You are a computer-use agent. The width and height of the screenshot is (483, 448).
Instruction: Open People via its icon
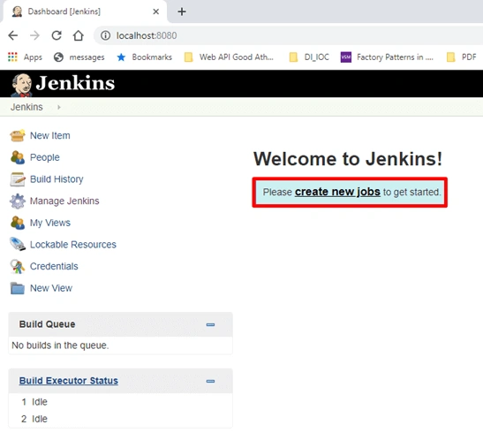coord(18,157)
